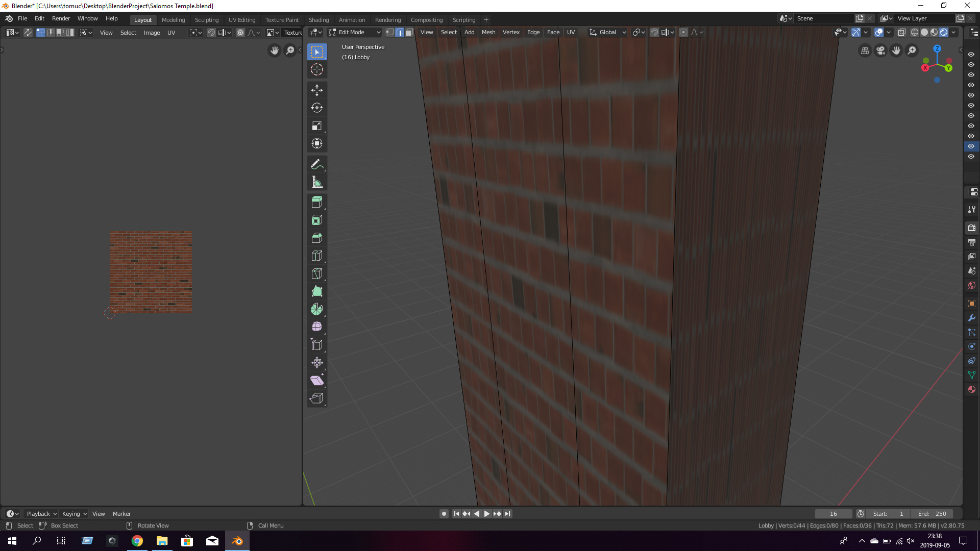980x551 pixels.
Task: Open the Modifiers wrench properties tab
Action: pyautogui.click(x=972, y=318)
